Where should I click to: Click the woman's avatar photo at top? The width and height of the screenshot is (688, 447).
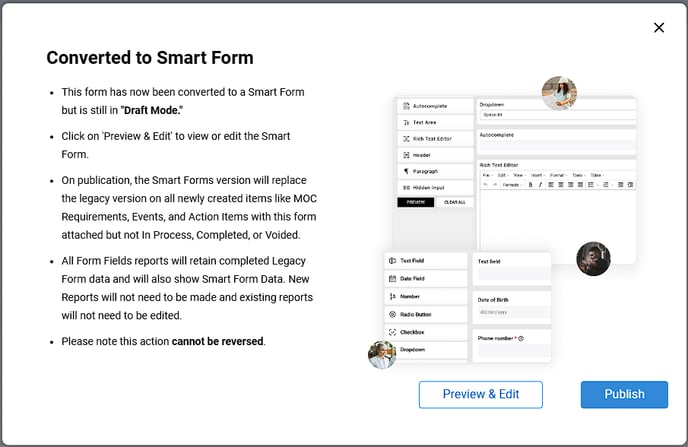click(559, 93)
